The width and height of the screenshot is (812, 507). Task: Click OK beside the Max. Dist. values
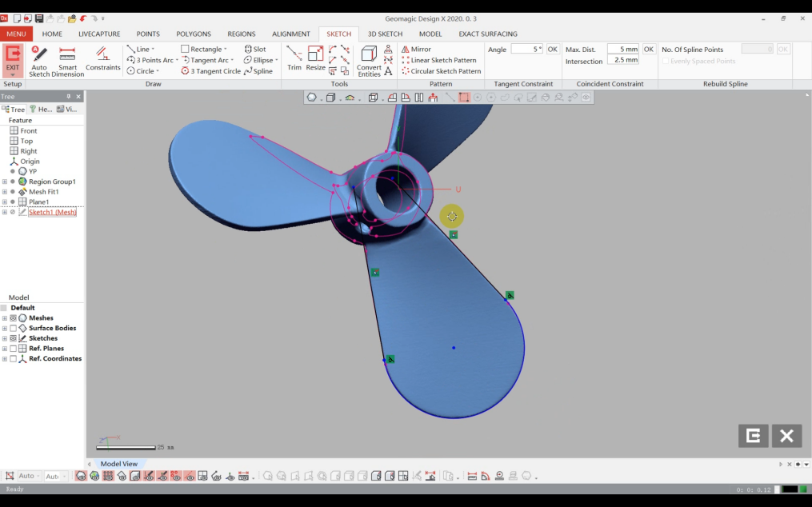tap(647, 49)
